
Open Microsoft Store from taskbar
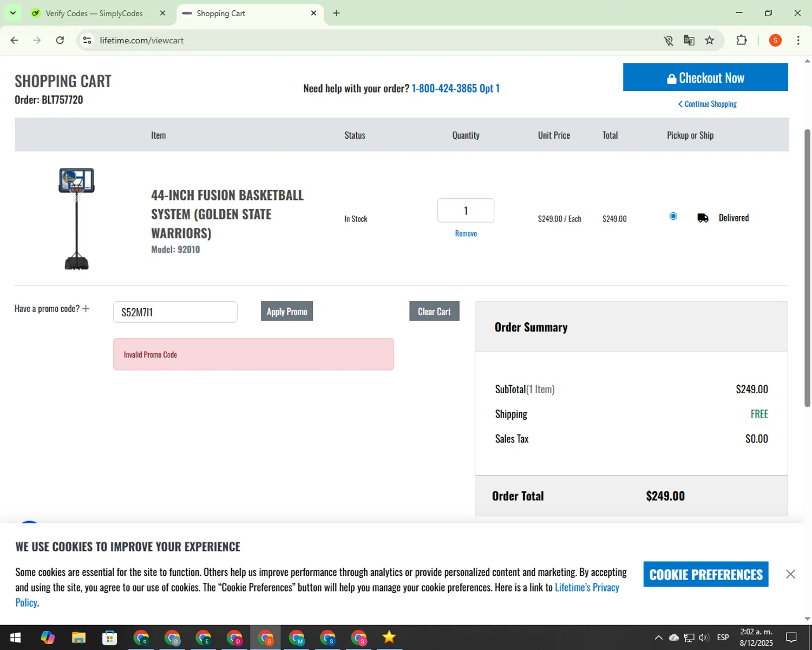tap(110, 638)
